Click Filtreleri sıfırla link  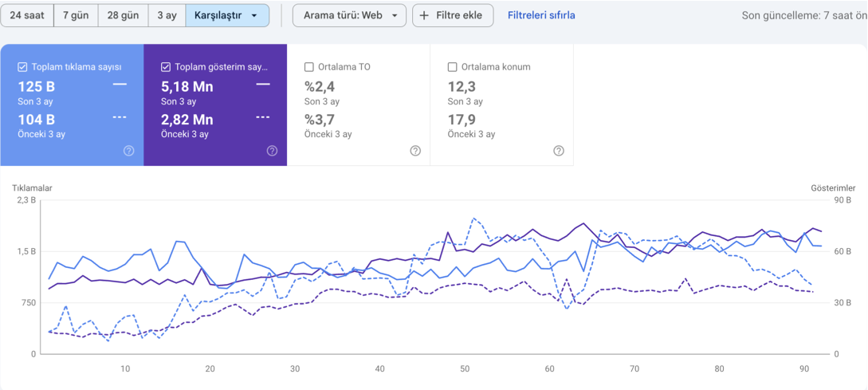[541, 15]
